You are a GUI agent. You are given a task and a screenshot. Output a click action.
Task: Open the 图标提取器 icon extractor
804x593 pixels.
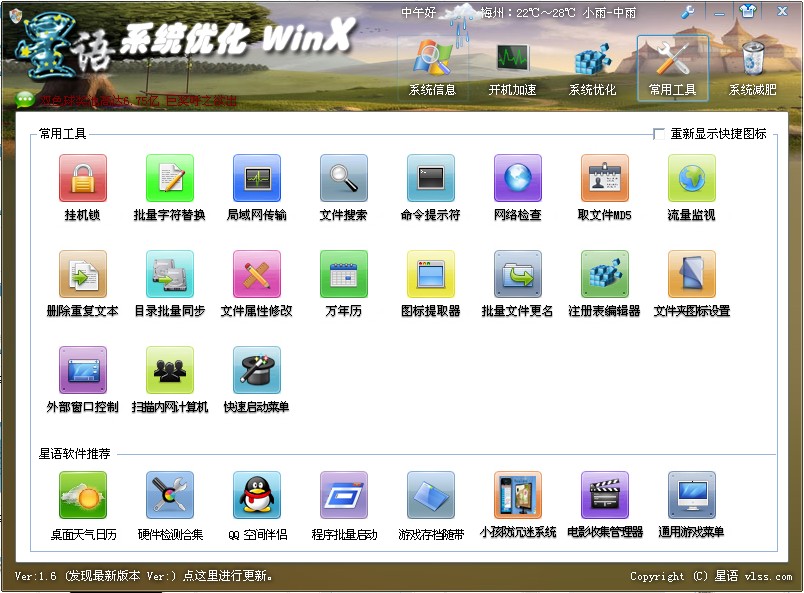click(431, 275)
